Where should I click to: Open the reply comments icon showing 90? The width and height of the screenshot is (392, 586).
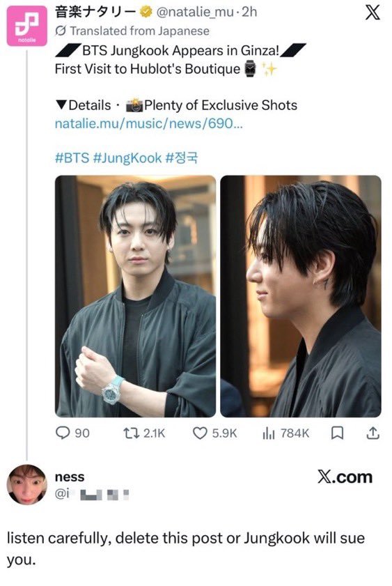point(63,433)
